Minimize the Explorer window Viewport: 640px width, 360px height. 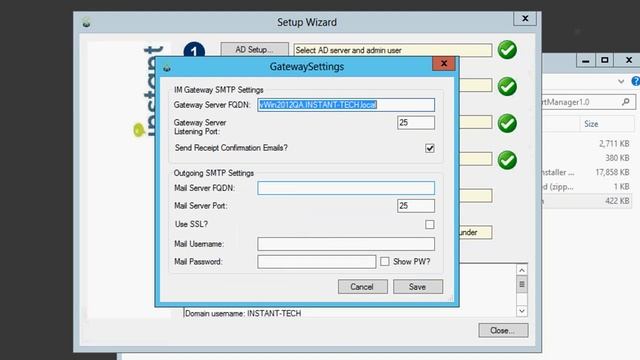coord(586,60)
